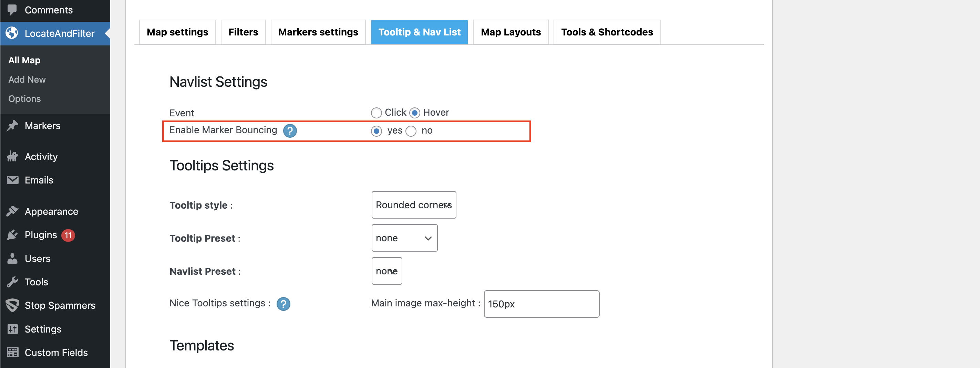
Task: Click the Markers pushpin icon
Action: tap(12, 125)
